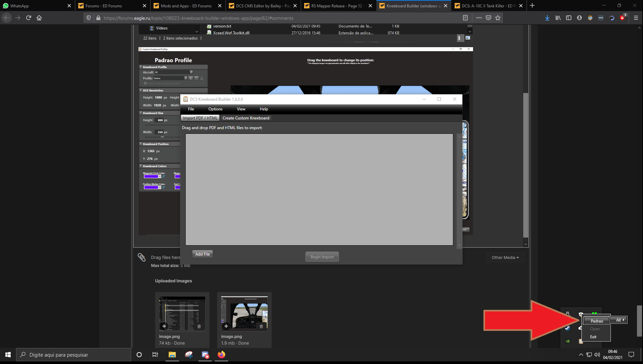Open Position Marker Color dropdown arrow
Viewport: 643px width, 364px height.
tap(160, 187)
